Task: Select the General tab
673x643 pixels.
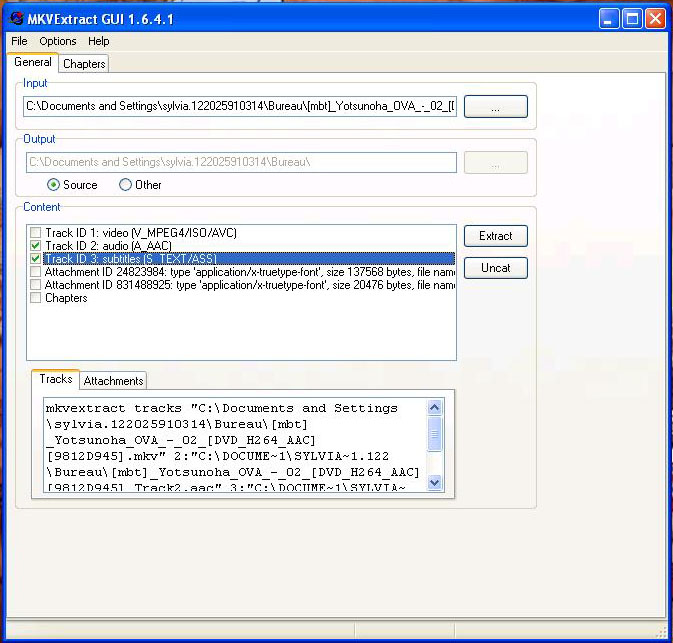Action: (33, 62)
